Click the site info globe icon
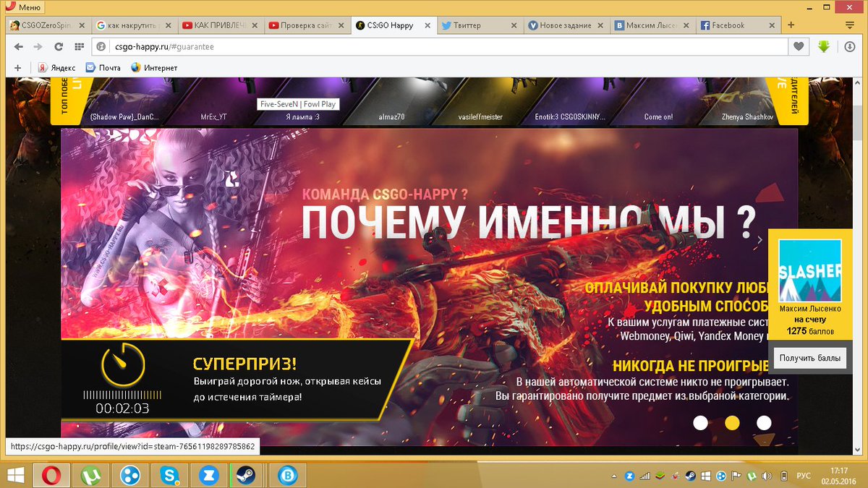 tap(102, 46)
